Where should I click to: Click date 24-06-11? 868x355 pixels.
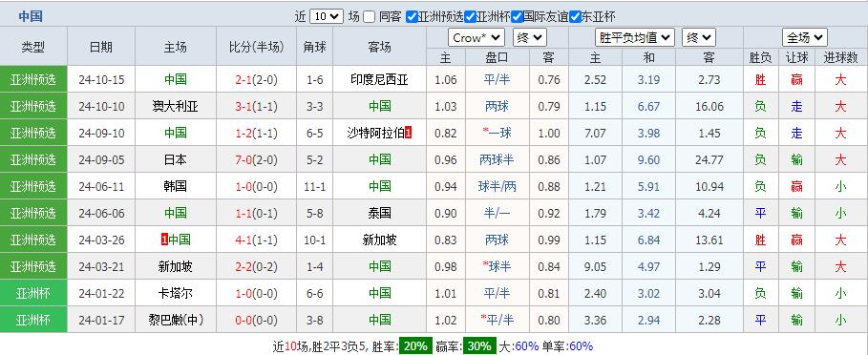101,186
